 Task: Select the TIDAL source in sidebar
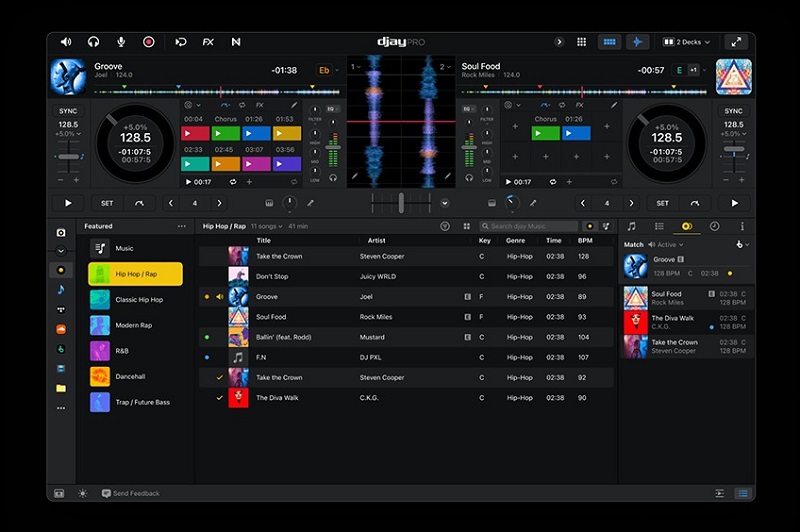click(61, 309)
